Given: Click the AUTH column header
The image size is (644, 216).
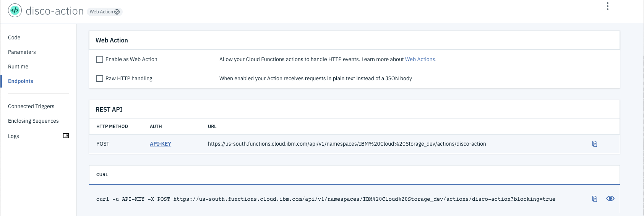Looking at the screenshot, I should tap(156, 127).
